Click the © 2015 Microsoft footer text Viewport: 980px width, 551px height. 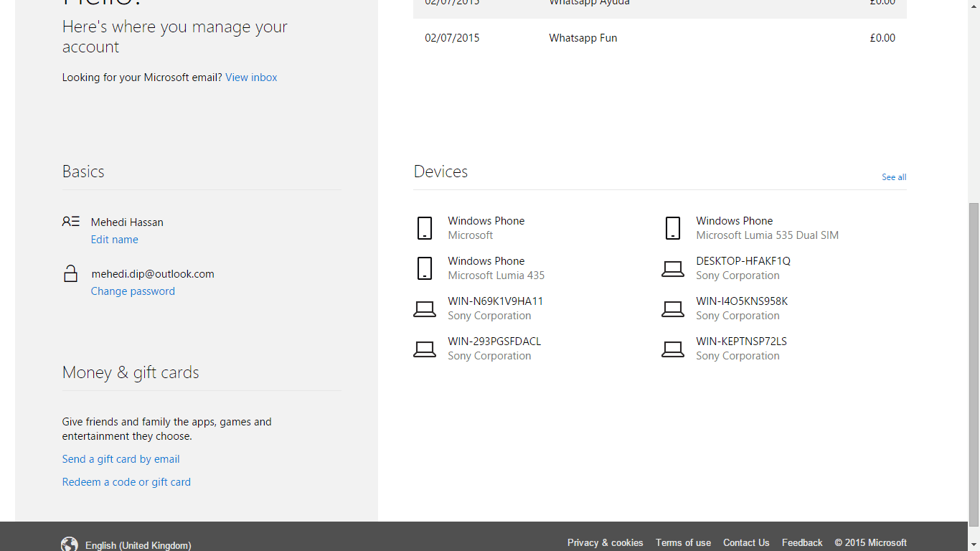click(x=870, y=543)
